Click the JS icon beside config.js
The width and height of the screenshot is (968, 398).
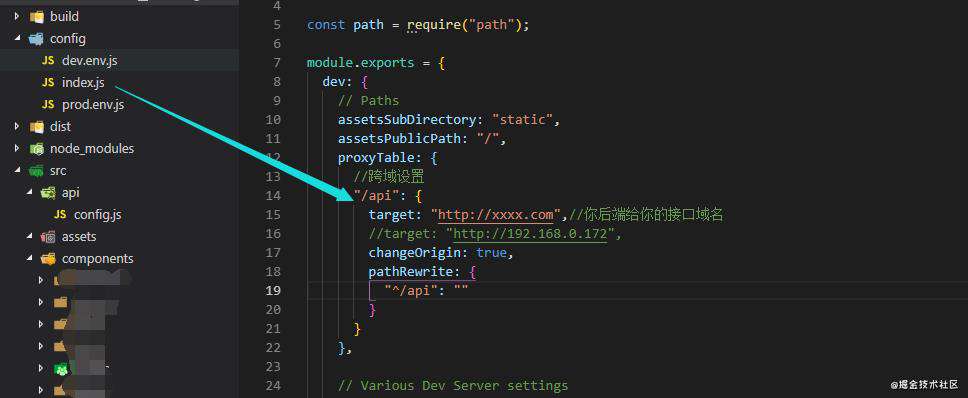60,215
